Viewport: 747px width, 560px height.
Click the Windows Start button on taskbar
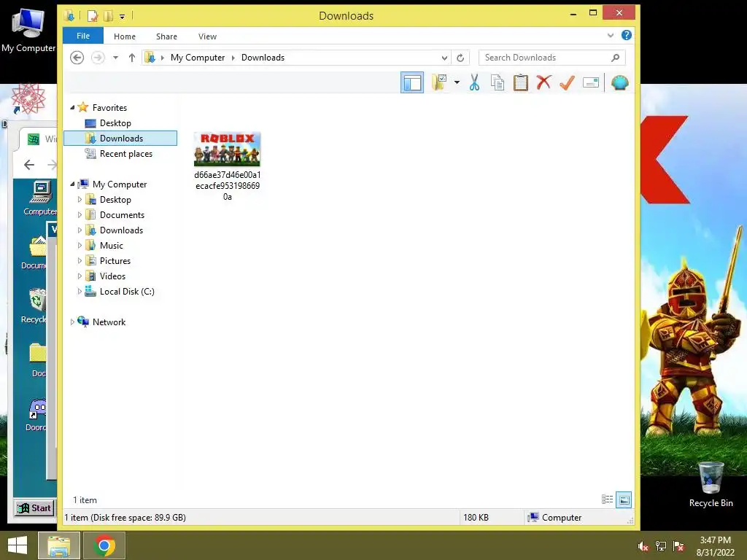[x=18, y=545]
